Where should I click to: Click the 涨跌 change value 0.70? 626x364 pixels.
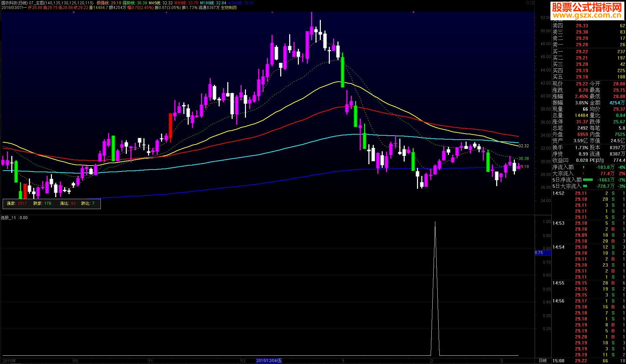(583, 90)
